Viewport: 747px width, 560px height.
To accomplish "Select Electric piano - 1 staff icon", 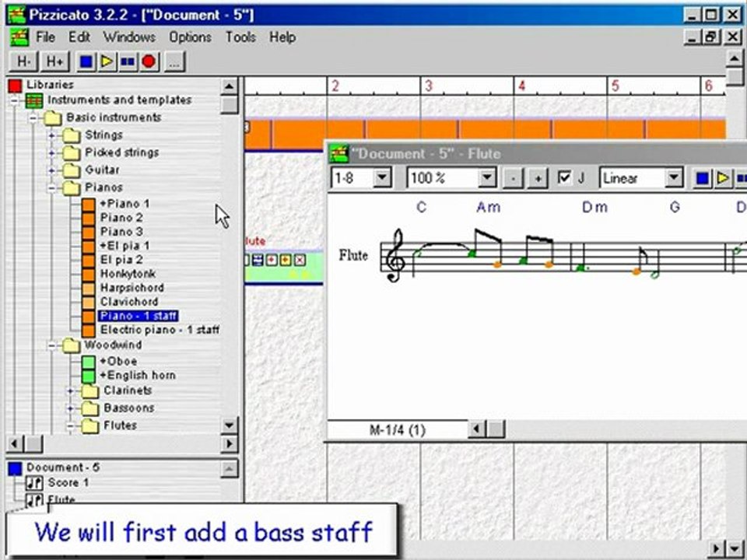I will coord(88,331).
